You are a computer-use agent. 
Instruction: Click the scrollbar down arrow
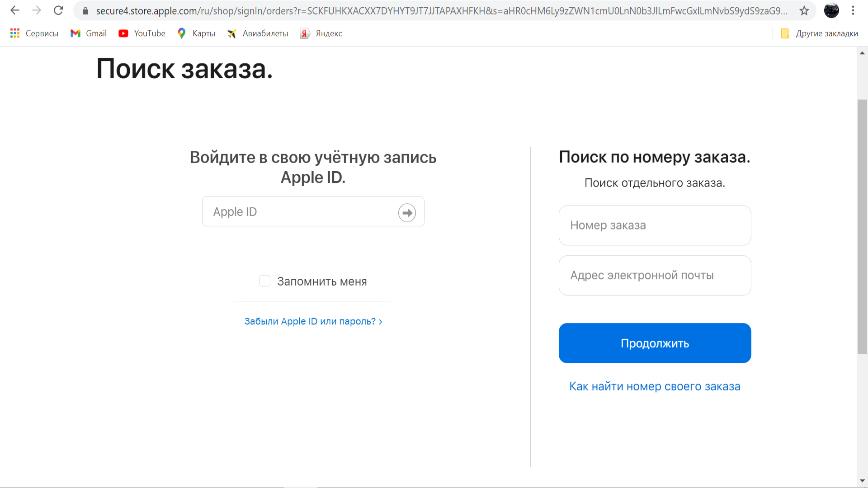[x=862, y=481]
